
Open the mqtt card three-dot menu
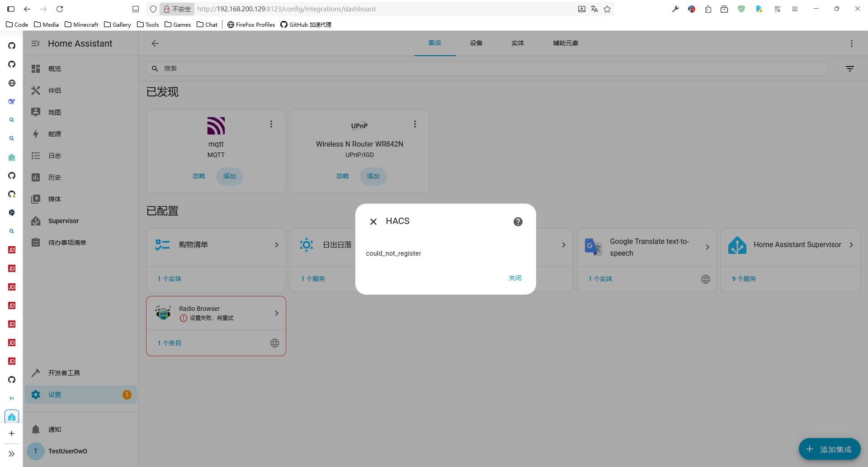coord(271,124)
